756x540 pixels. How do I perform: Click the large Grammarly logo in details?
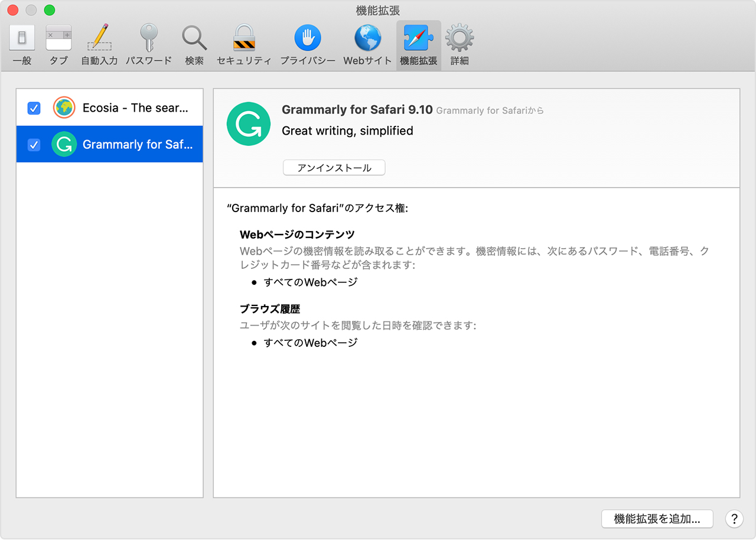(x=249, y=124)
